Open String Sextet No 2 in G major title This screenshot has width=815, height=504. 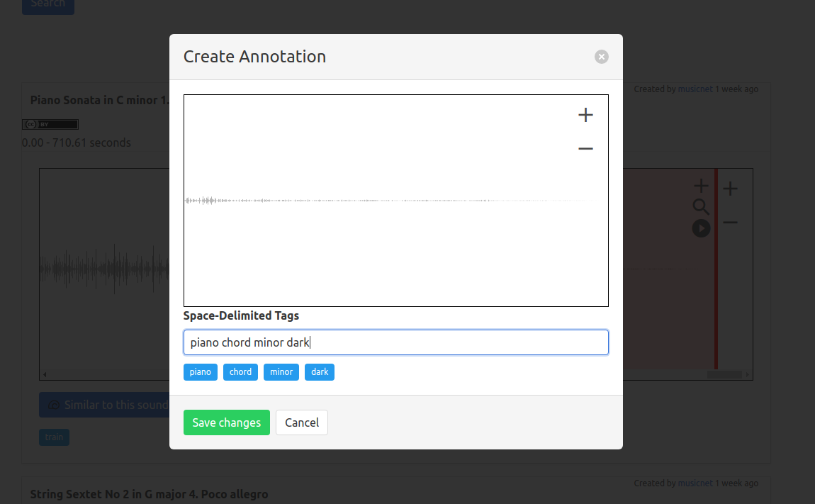click(149, 494)
